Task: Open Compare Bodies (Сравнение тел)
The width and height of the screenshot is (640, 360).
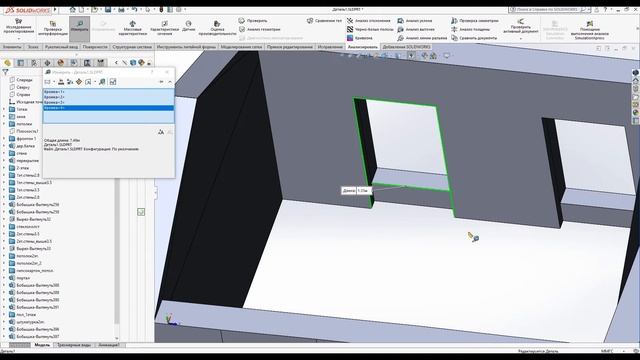Action: (x=324, y=20)
